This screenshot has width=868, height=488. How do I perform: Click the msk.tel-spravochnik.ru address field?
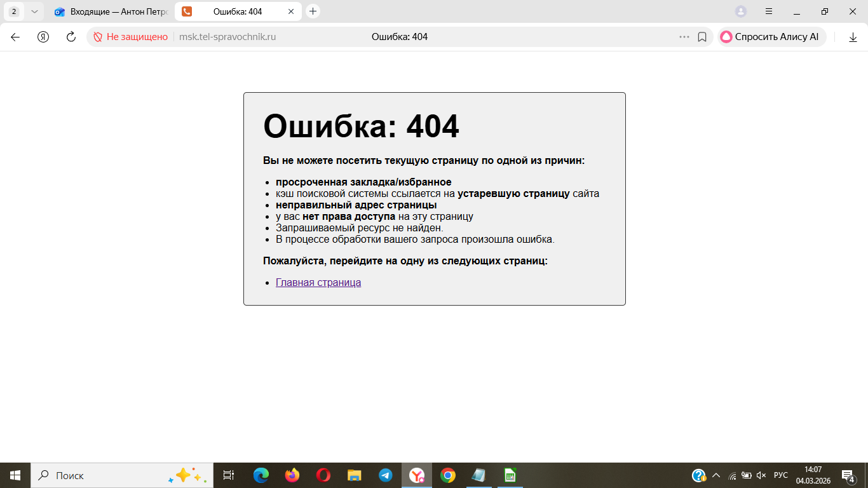(x=227, y=37)
